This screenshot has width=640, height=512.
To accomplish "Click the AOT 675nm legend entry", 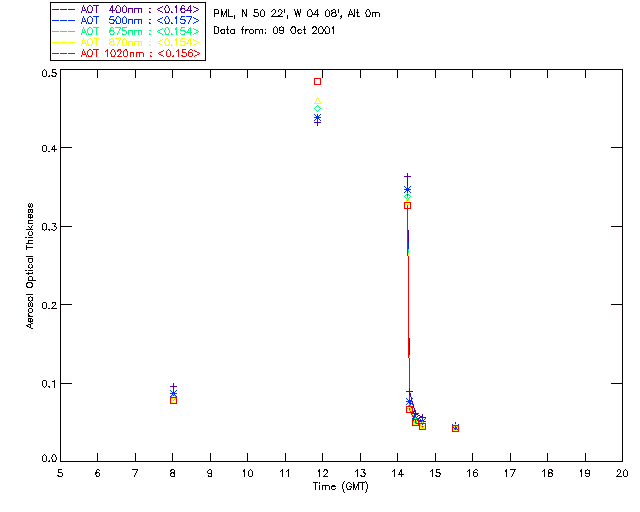I will coord(126,31).
